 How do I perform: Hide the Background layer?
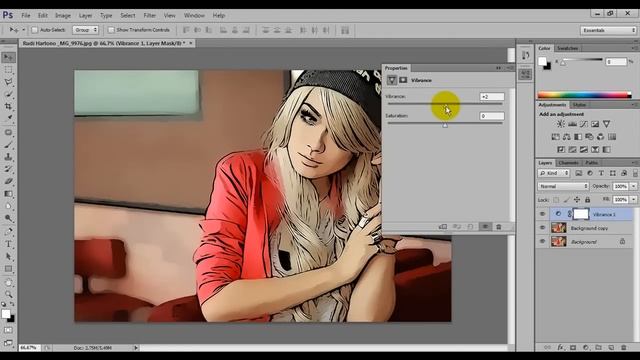[542, 242]
